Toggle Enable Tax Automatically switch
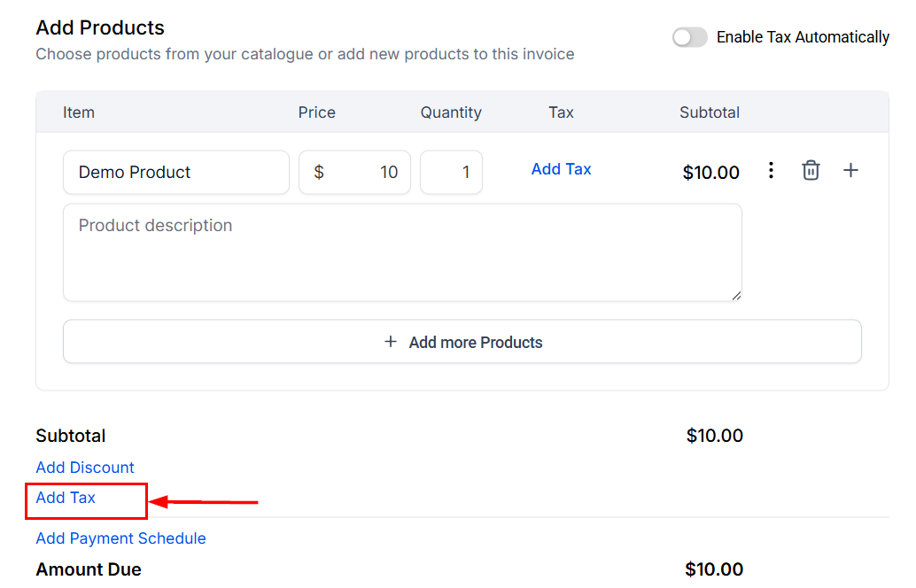The image size is (916, 588). pyautogui.click(x=689, y=37)
